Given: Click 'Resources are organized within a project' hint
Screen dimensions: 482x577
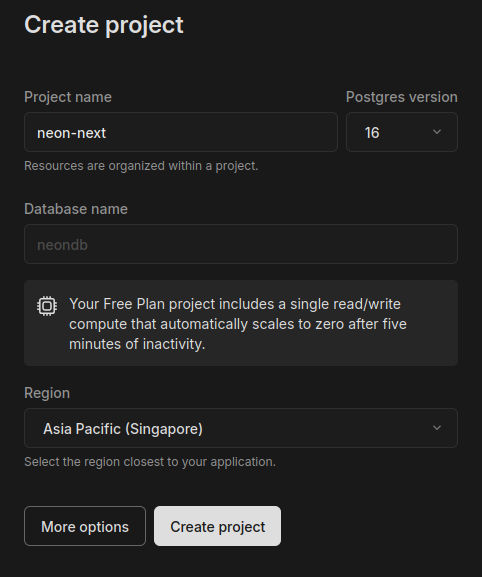Looking at the screenshot, I should (x=141, y=166).
